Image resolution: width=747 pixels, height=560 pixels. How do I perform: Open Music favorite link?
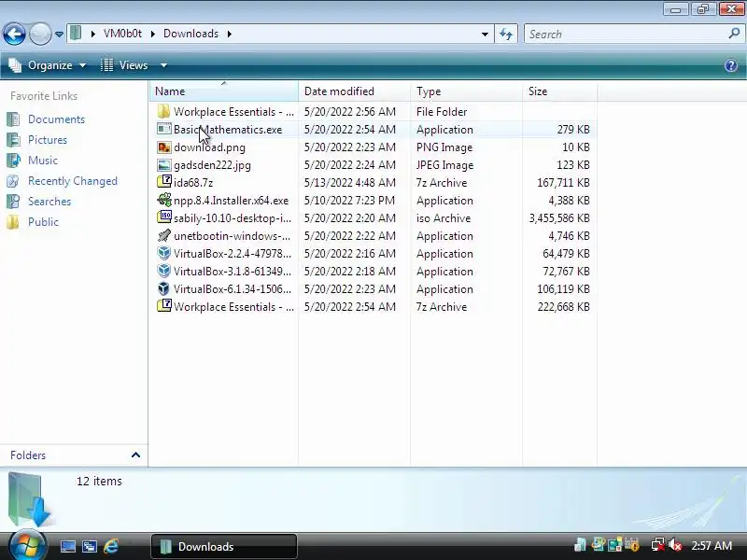pyautogui.click(x=42, y=160)
